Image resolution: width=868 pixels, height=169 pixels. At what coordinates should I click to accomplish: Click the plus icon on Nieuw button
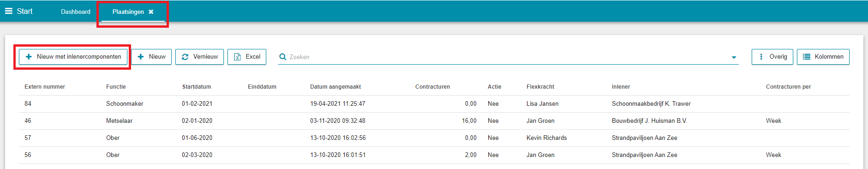click(x=141, y=57)
